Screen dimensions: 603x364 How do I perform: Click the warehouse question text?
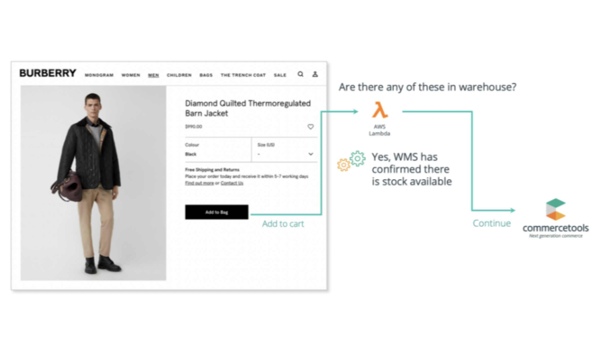[427, 87]
